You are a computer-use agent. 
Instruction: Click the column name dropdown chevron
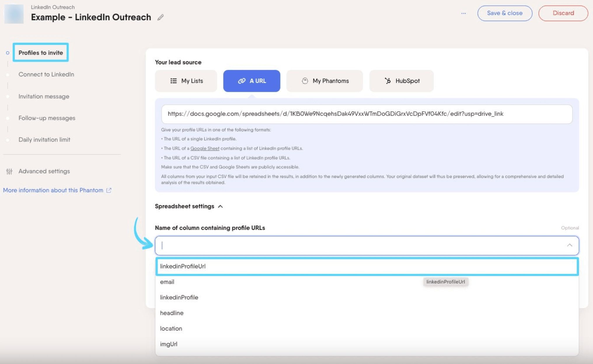click(569, 245)
